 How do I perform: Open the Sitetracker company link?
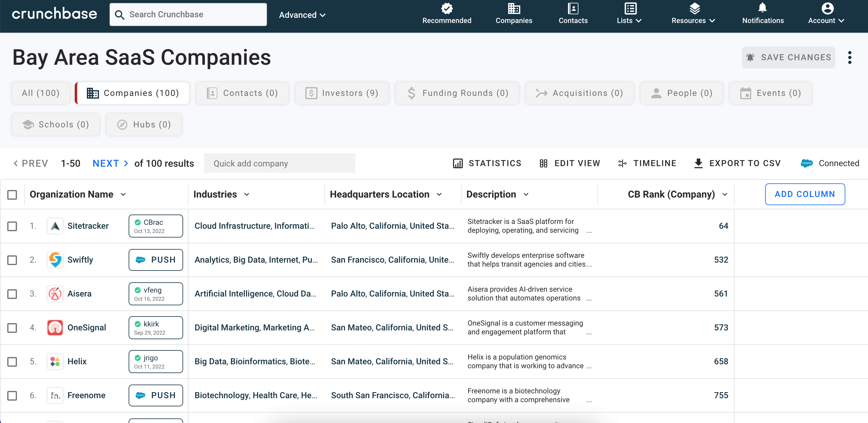[88, 226]
